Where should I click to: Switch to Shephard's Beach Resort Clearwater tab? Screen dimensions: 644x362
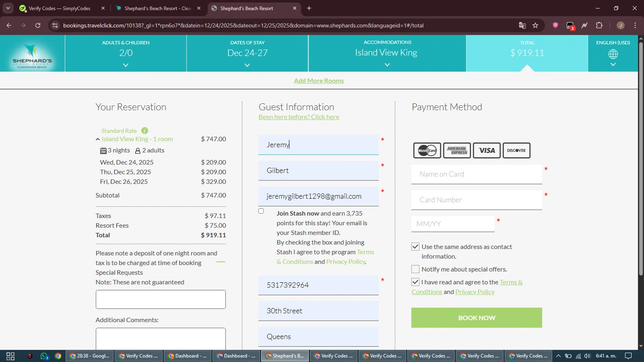click(x=157, y=8)
